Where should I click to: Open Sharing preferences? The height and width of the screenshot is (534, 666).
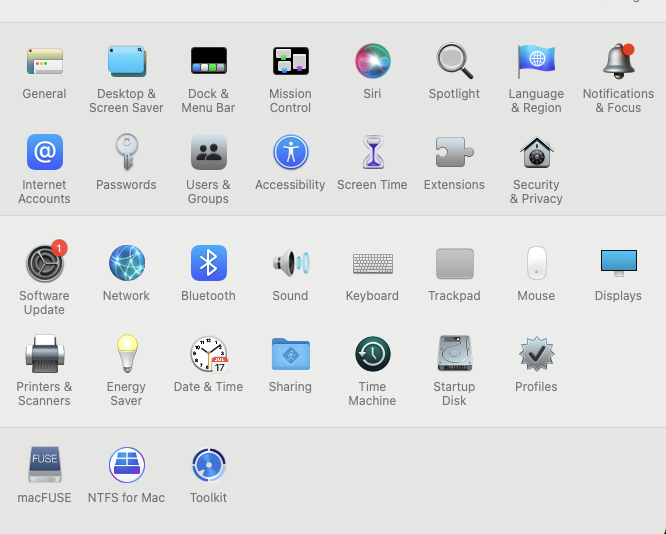[x=291, y=354]
